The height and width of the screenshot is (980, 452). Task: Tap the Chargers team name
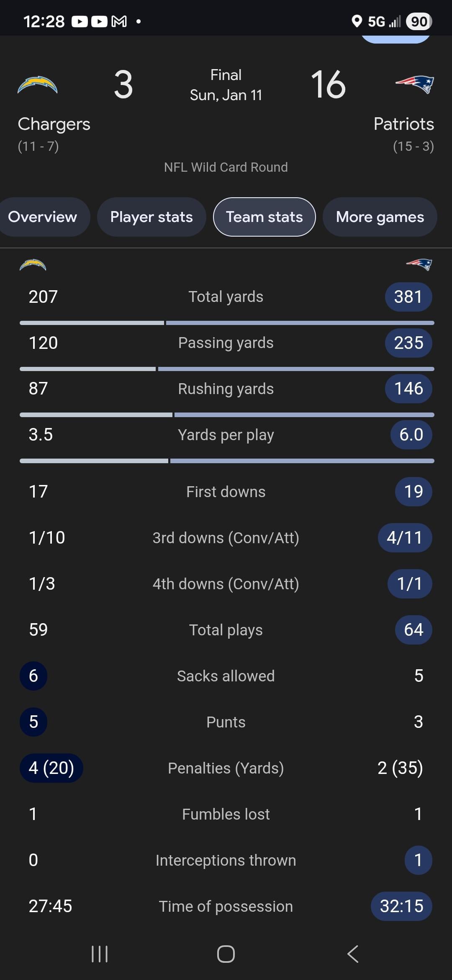54,124
